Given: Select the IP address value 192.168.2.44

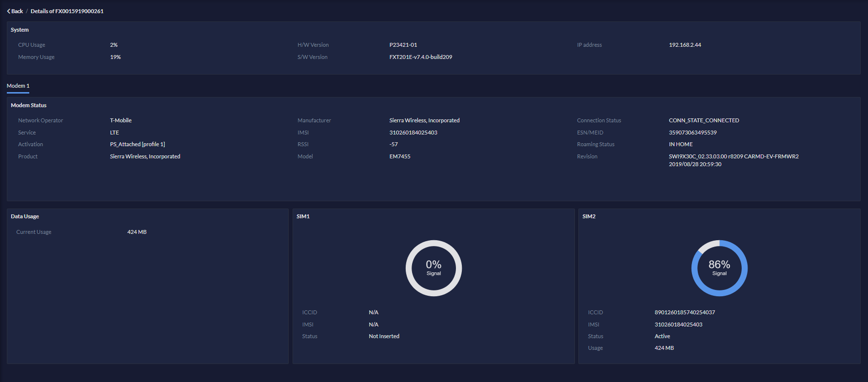Looking at the screenshot, I should point(685,45).
